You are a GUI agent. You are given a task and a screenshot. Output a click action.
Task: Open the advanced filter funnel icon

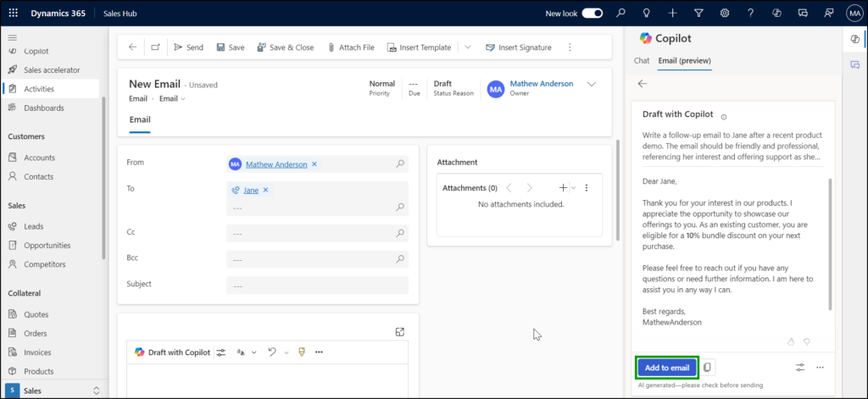pyautogui.click(x=698, y=14)
